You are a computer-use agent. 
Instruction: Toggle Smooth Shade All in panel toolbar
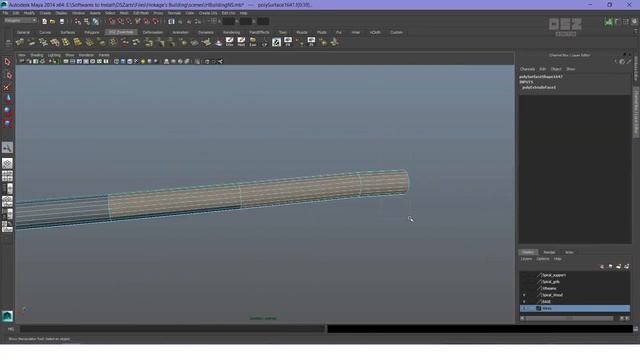click(123, 61)
